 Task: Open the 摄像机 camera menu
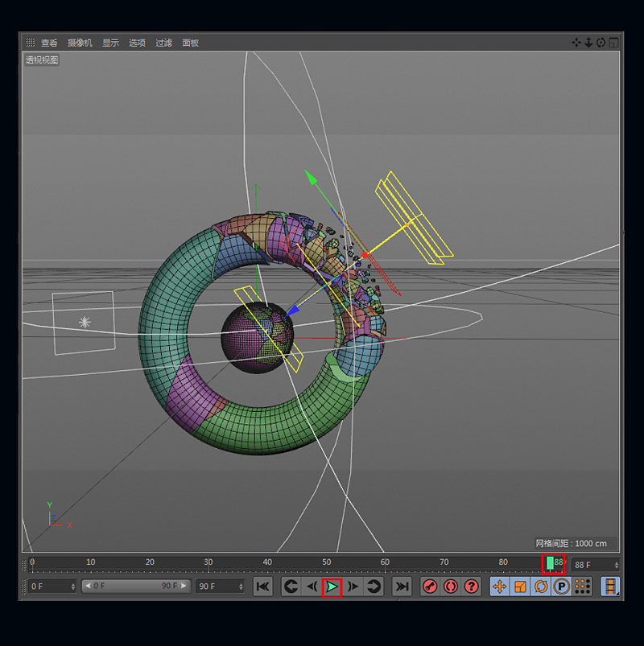(x=80, y=43)
